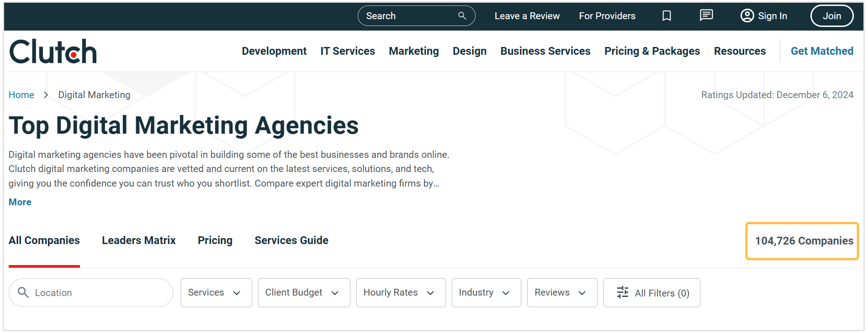
Task: Expand the Services filter dropdown
Action: pos(217,292)
